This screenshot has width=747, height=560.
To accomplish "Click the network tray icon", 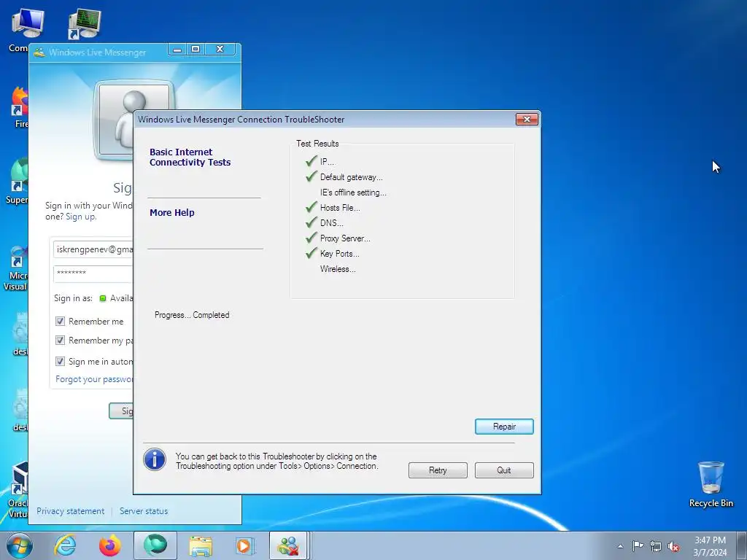I will [656, 546].
